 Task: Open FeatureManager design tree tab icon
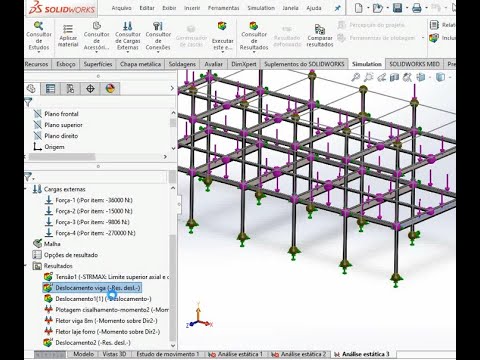point(31,89)
